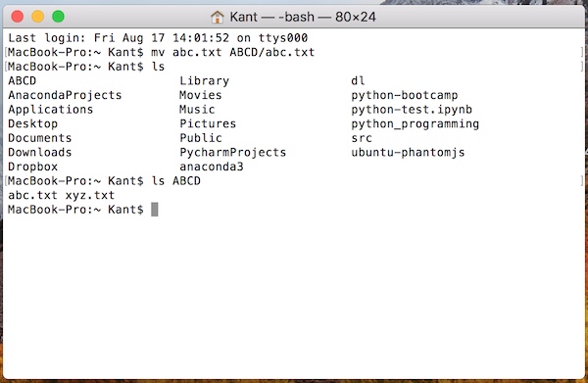
Task: Click the terminal cursor block at prompt
Action: [155, 210]
